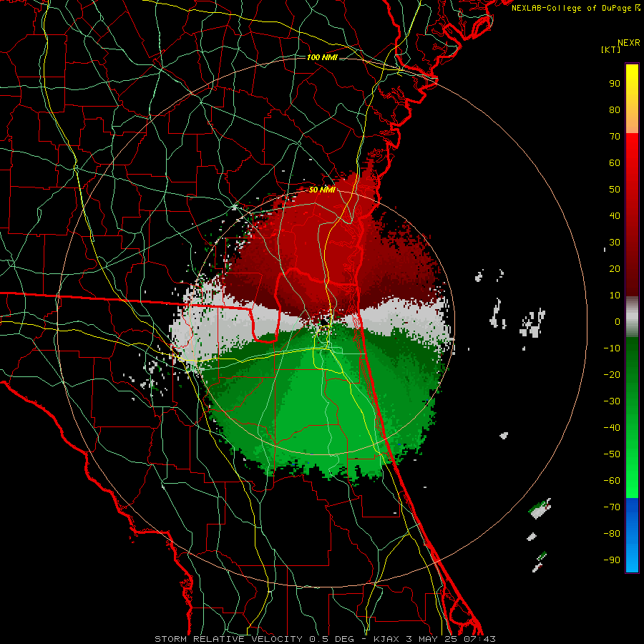Click the -60 value on velocity scale
This screenshot has height=644, width=644.
(612, 481)
